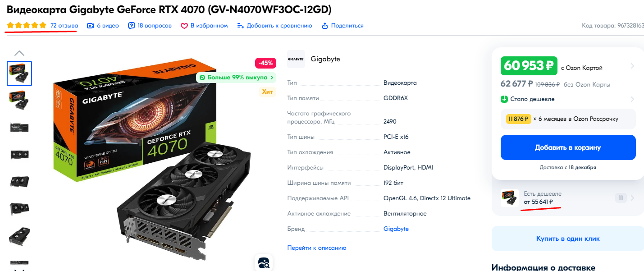Click the green arrow icon beside Стало дешевле
Screen dimensions: 644x271
coord(504,99)
